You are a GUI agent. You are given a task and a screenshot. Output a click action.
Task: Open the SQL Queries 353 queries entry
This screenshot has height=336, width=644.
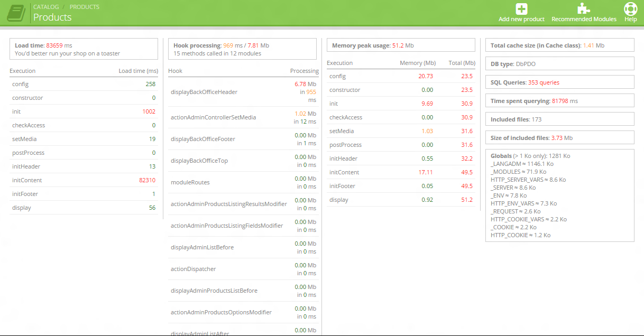pyautogui.click(x=559, y=82)
